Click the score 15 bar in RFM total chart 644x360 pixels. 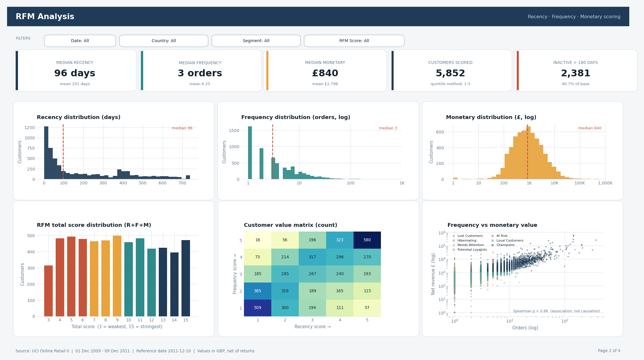(186, 278)
